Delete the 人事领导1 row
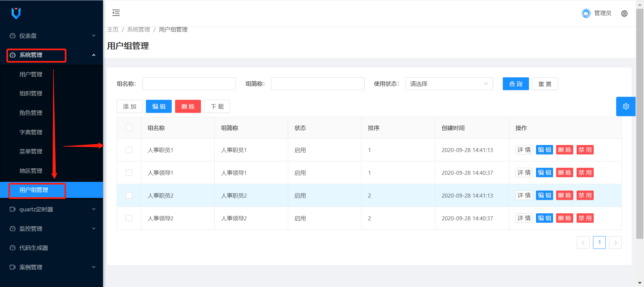The width and height of the screenshot is (644, 287). click(565, 172)
